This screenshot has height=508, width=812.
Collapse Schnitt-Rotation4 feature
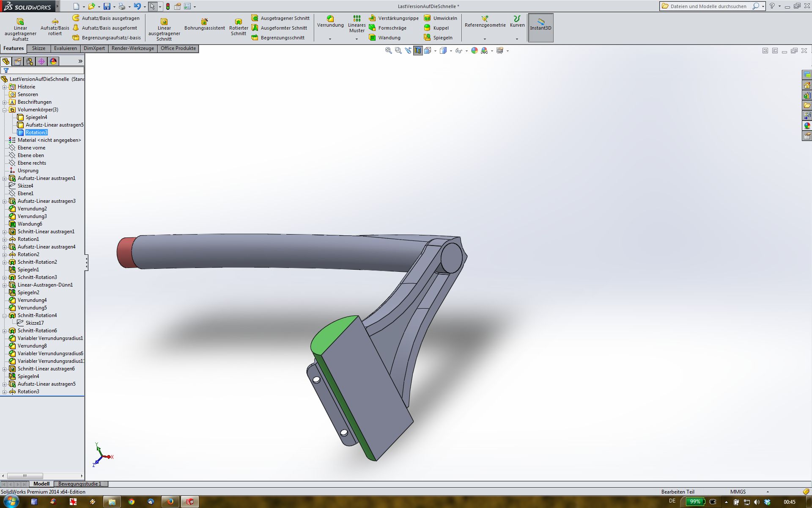[x=5, y=315]
